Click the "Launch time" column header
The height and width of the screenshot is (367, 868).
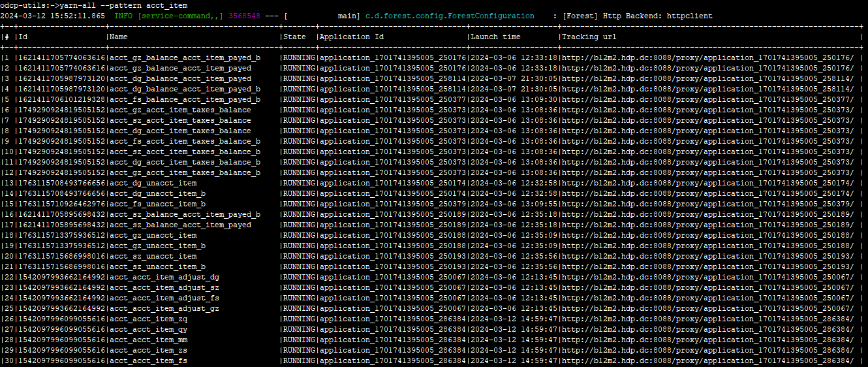pos(496,37)
